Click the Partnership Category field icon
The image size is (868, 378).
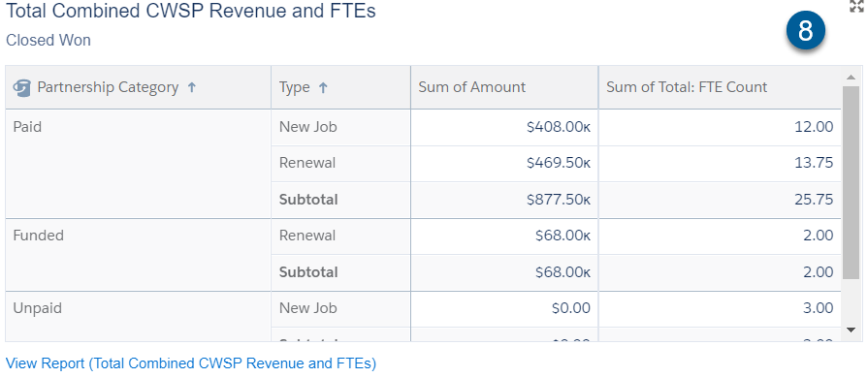21,87
